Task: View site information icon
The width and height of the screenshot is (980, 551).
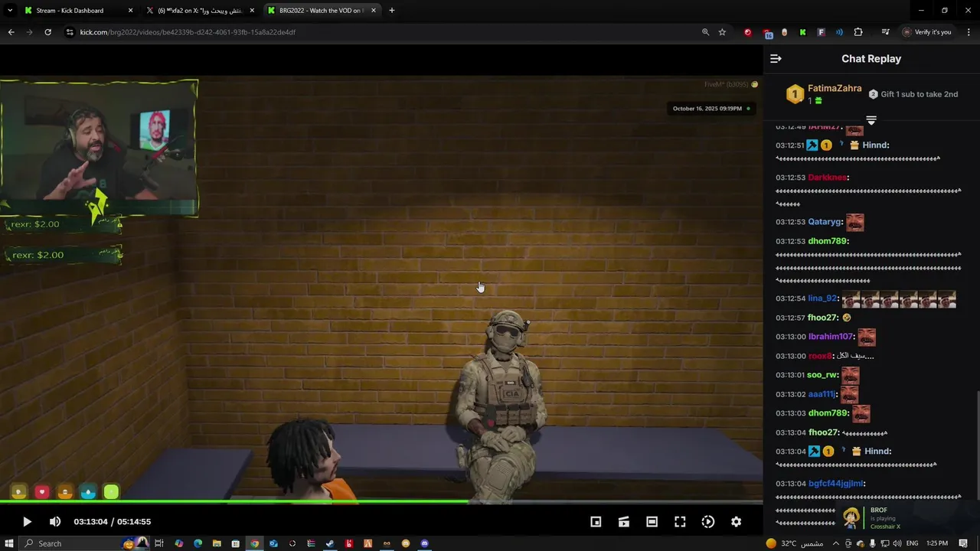Action: tap(70, 32)
